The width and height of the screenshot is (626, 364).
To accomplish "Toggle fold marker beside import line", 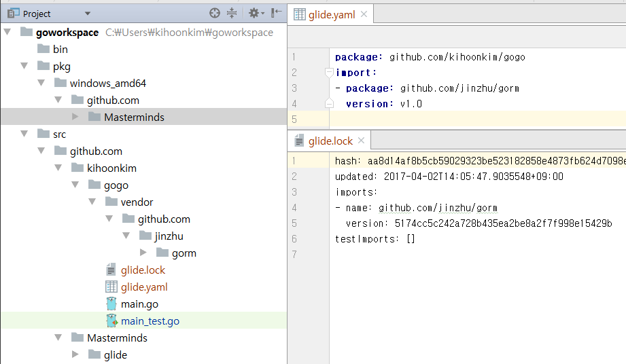I will click(x=329, y=73).
